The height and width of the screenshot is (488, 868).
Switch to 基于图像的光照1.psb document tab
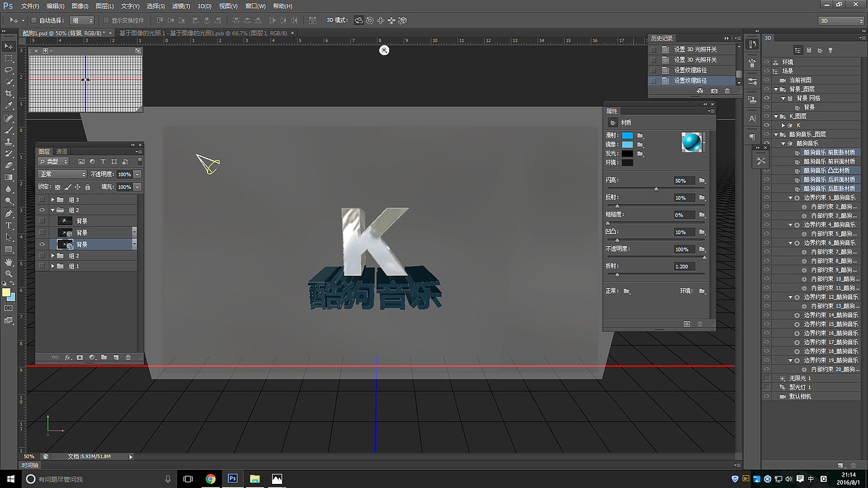(205, 33)
